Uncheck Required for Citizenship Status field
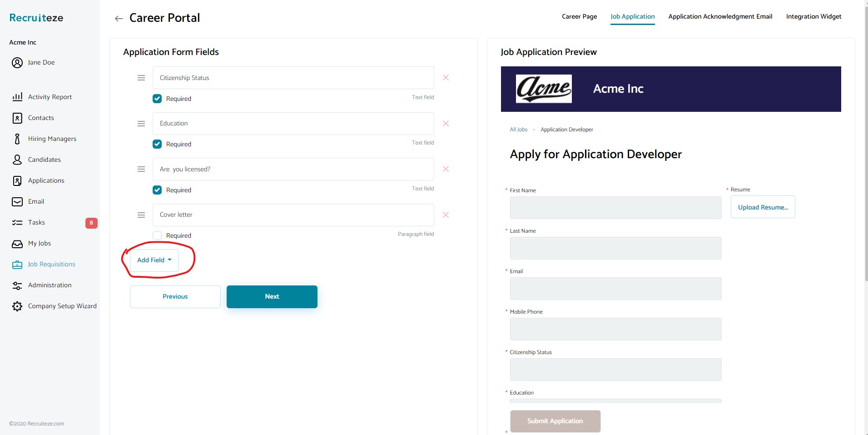 tap(157, 99)
